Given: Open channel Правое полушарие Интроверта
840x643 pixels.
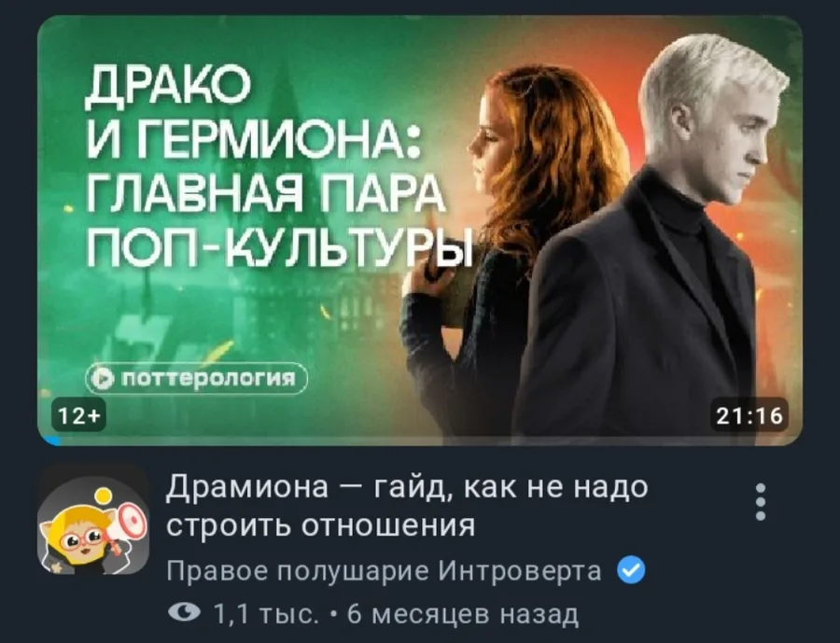Looking at the screenshot, I should click(384, 571).
